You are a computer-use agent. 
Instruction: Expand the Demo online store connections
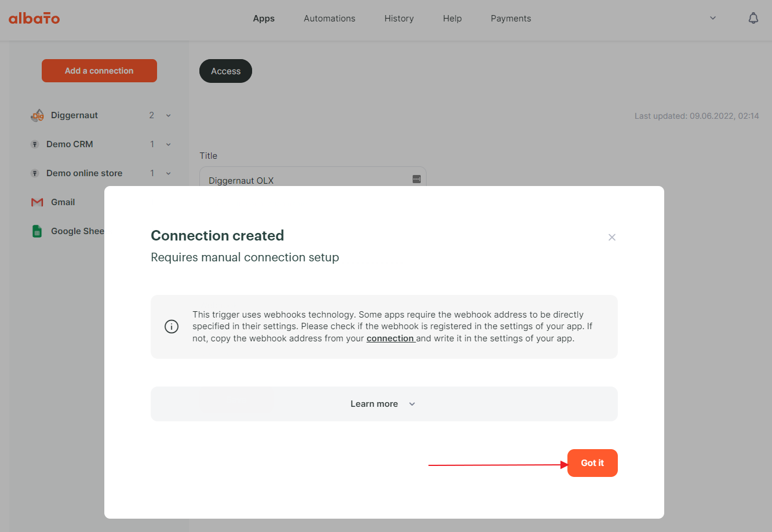[x=169, y=173]
